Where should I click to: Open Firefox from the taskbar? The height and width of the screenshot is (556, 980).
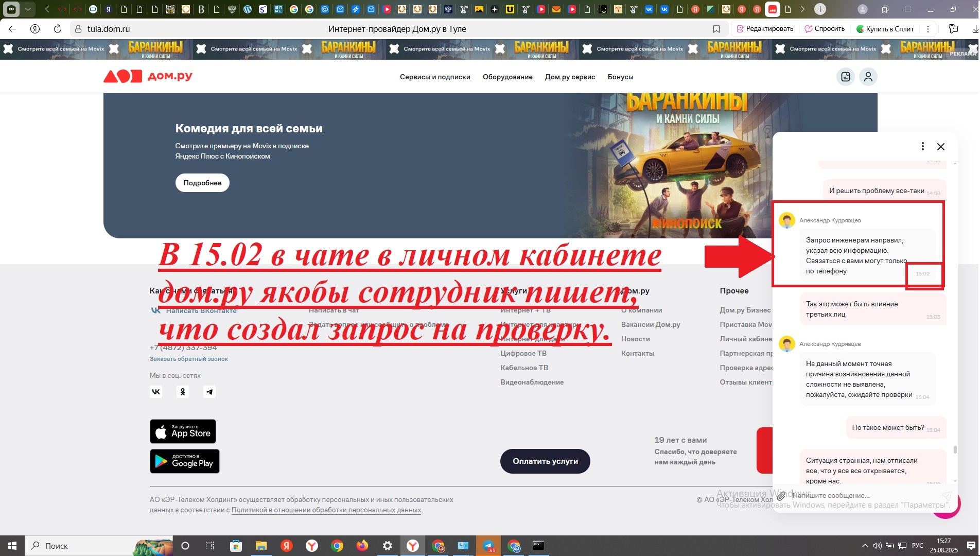362,546
